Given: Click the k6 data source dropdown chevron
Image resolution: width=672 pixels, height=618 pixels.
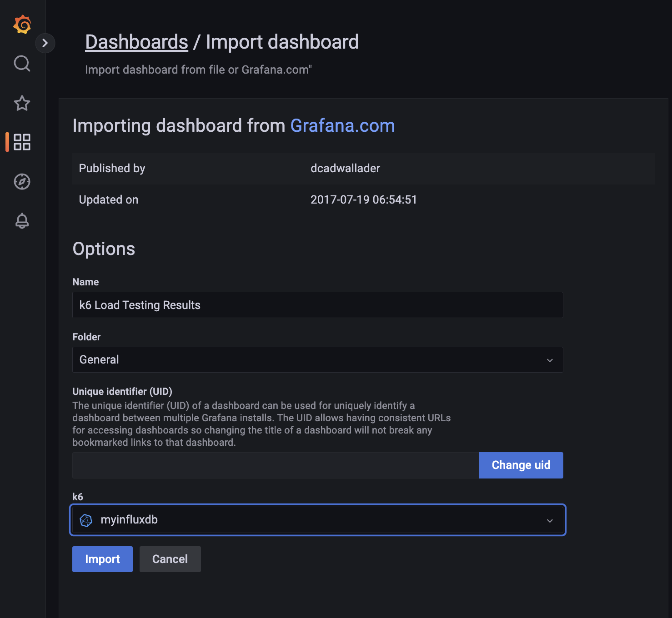Looking at the screenshot, I should tap(550, 521).
